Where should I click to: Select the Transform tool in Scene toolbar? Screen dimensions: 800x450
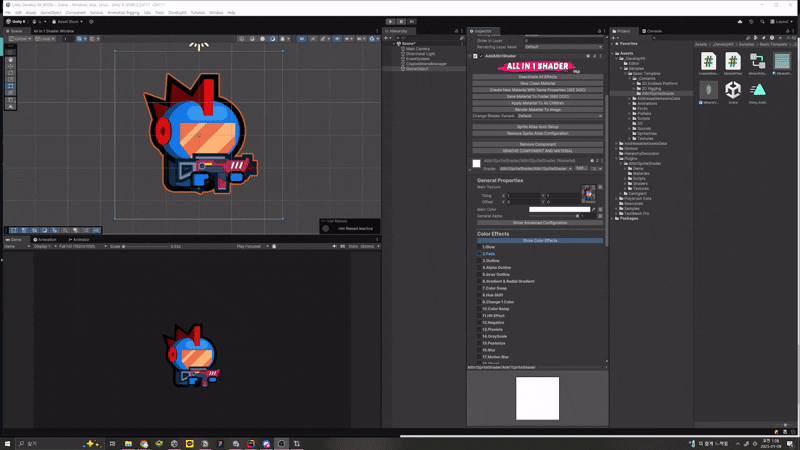pos(10,93)
